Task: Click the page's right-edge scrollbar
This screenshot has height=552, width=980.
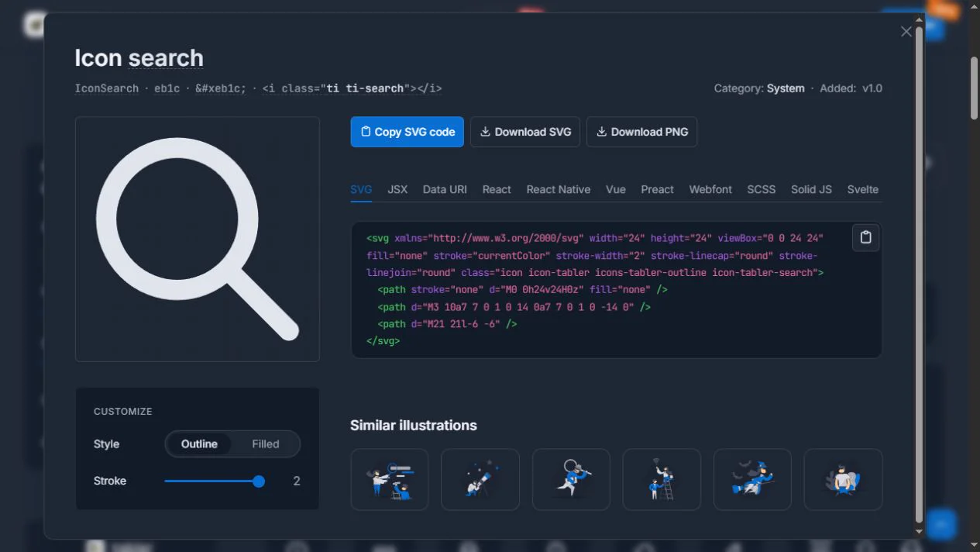Action: pos(975,87)
